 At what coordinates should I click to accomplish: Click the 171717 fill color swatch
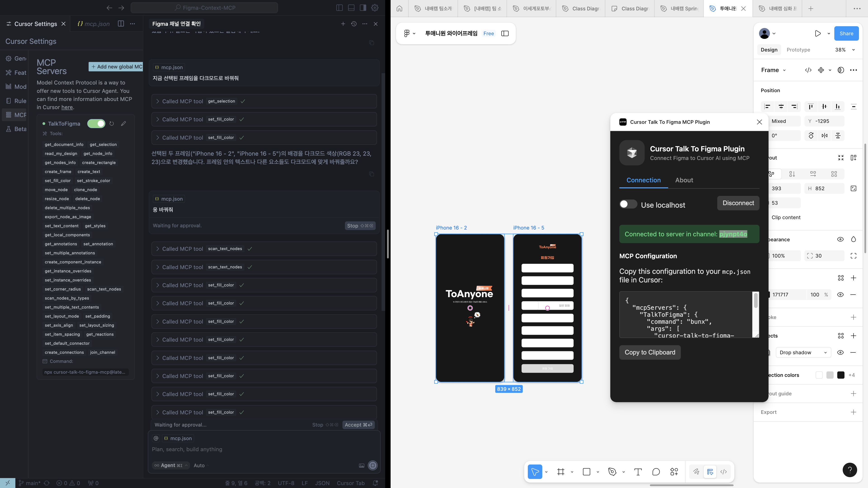(x=769, y=295)
